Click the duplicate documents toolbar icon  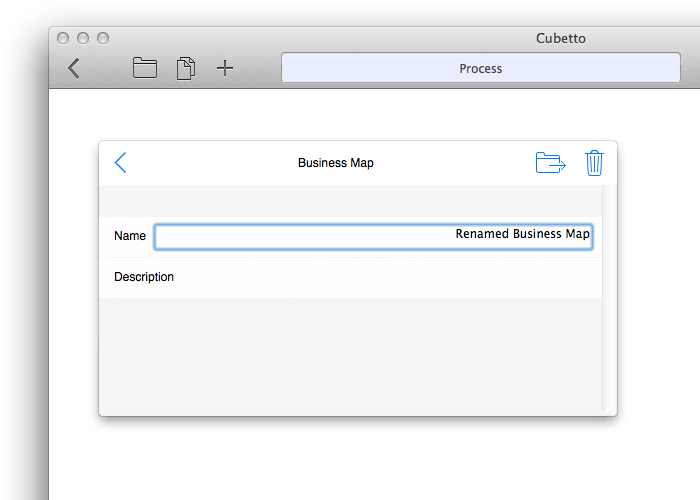coord(186,68)
